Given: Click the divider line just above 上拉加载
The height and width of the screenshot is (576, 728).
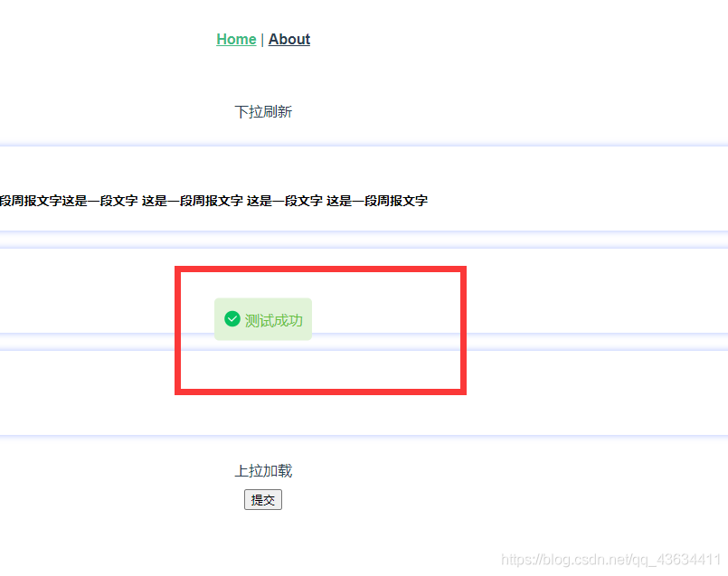Looking at the screenshot, I should [362, 437].
